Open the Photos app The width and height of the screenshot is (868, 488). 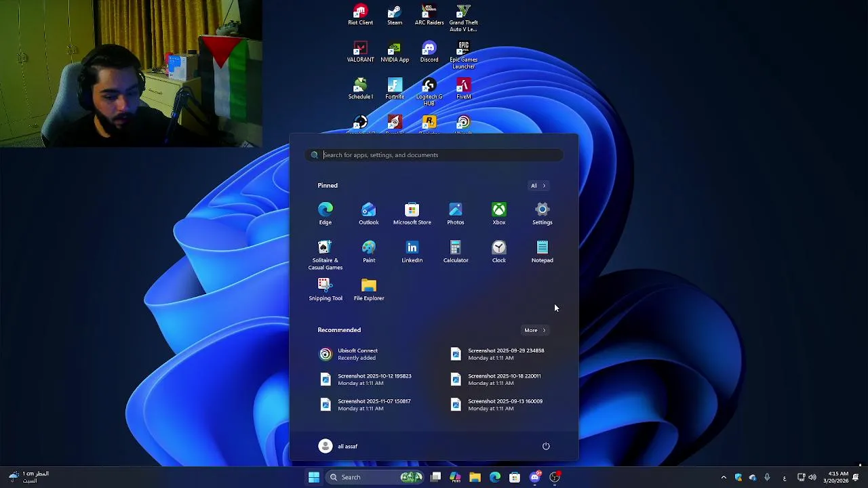pyautogui.click(x=456, y=213)
